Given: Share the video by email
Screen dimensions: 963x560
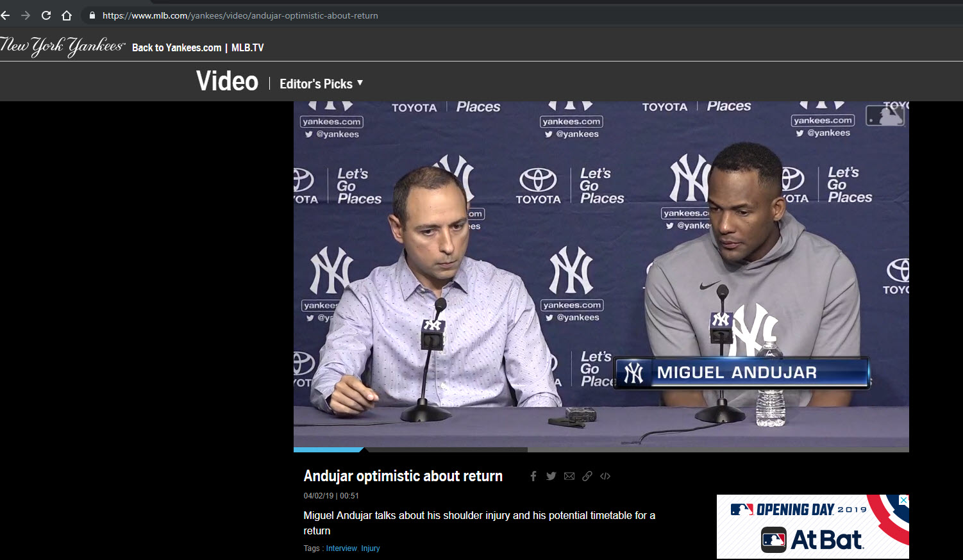Looking at the screenshot, I should pyautogui.click(x=569, y=476).
